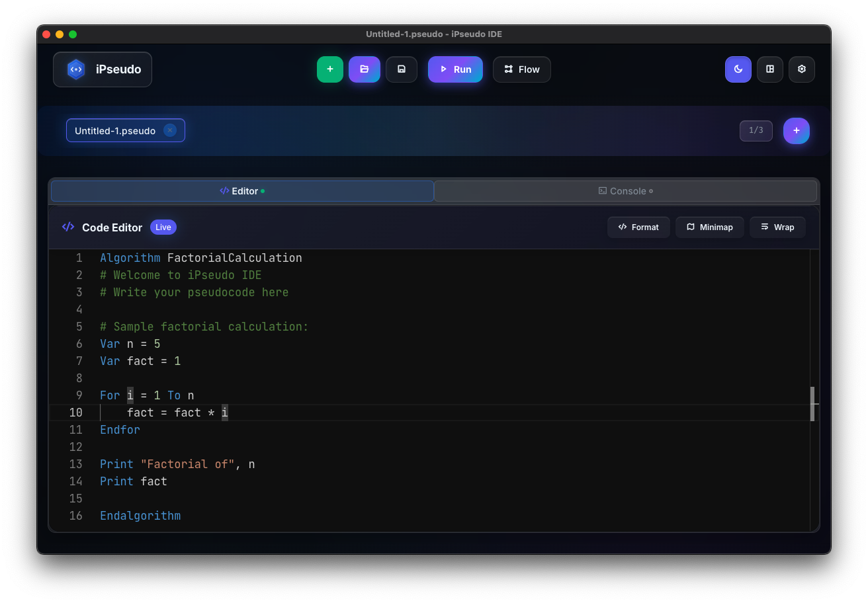Click the Live badge beside Code Editor
The image size is (868, 603).
163,227
